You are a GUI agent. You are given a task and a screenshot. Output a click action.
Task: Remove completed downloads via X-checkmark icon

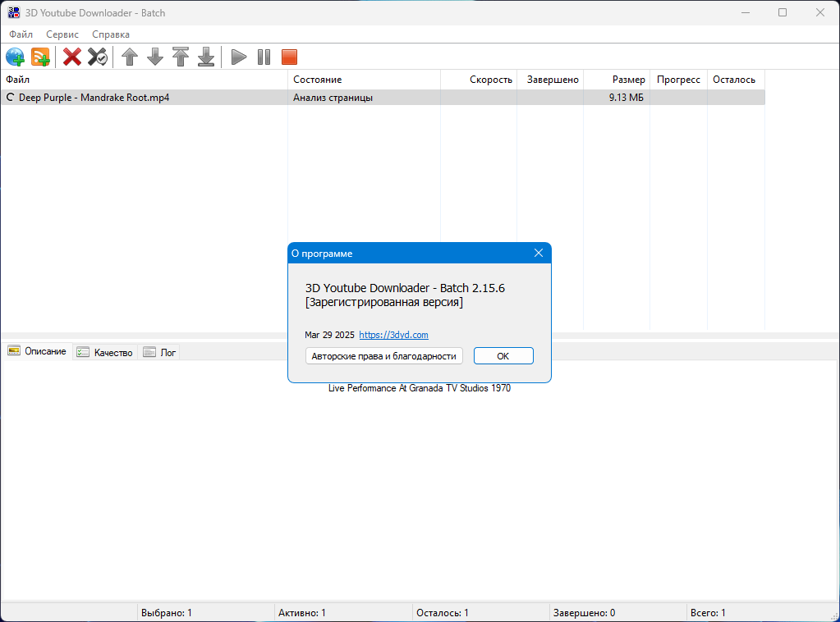98,57
